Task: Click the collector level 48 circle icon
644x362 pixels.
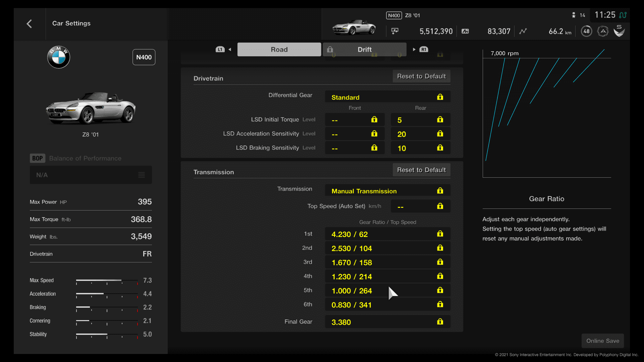Action: 586,31
